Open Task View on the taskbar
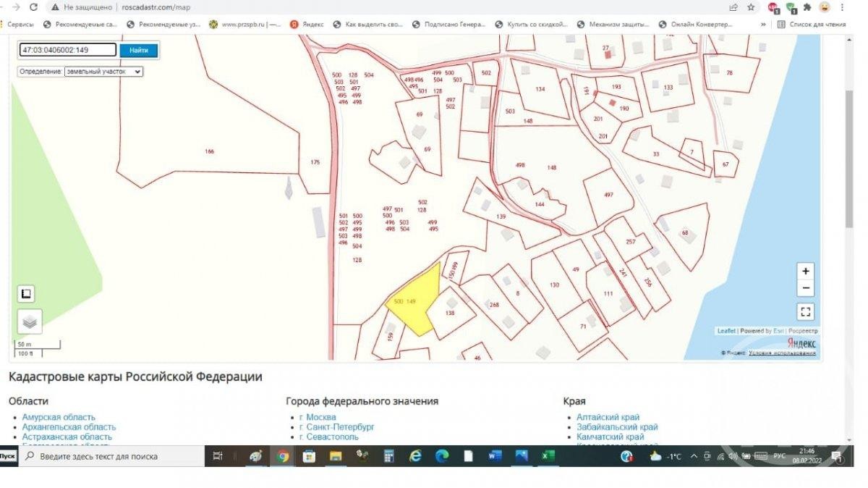The image size is (868, 488). (x=218, y=456)
